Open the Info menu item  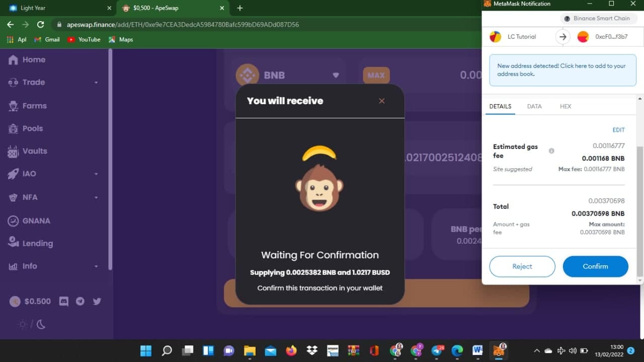[x=30, y=266]
